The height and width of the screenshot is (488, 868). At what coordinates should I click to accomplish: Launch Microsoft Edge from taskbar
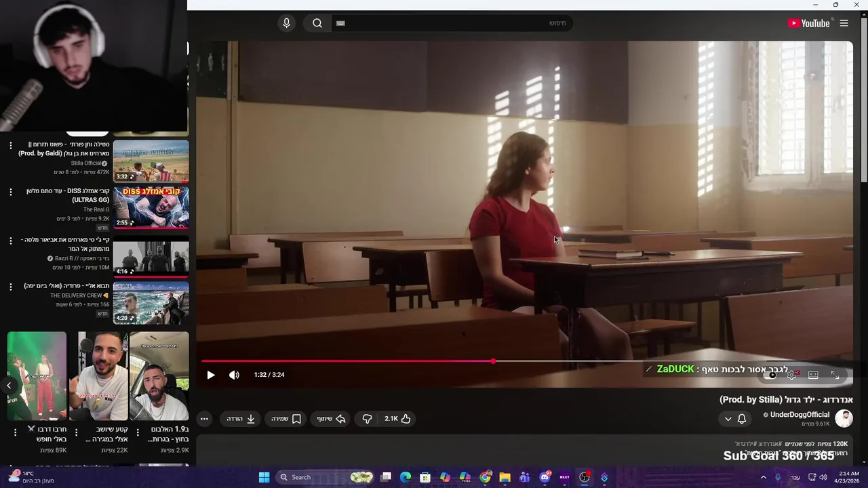click(406, 477)
